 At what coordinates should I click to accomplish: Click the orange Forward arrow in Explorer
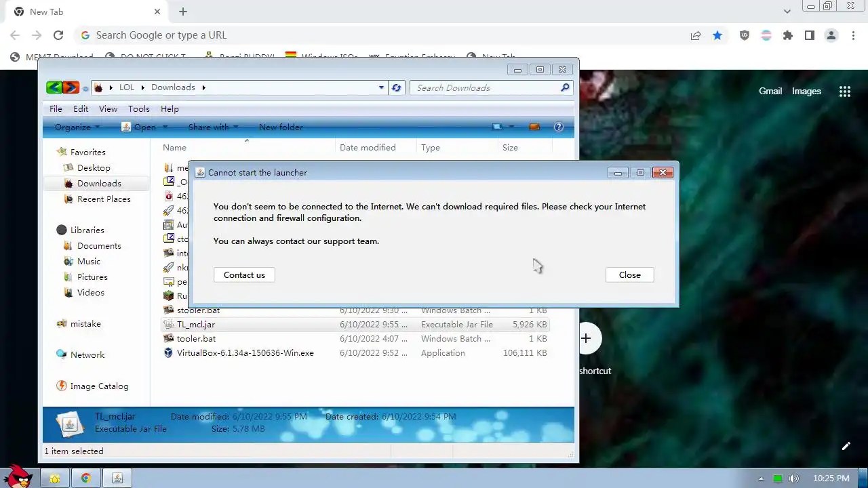71,87
